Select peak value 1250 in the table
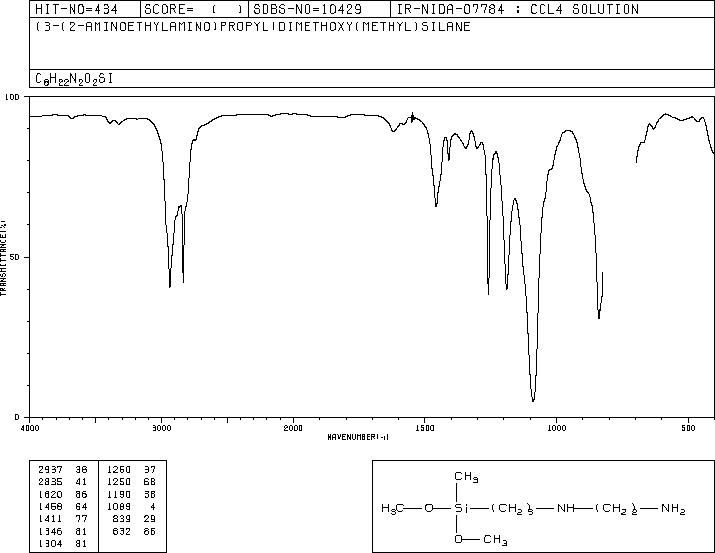The width and height of the screenshot is (715, 553). tap(119, 482)
